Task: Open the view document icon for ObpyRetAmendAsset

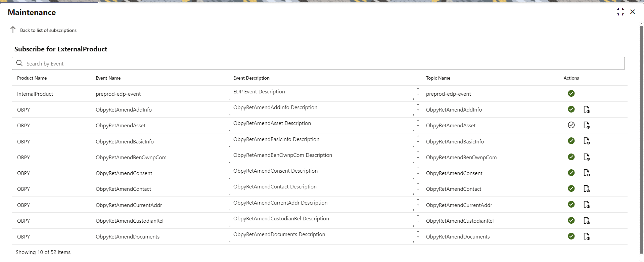Action: [587, 125]
